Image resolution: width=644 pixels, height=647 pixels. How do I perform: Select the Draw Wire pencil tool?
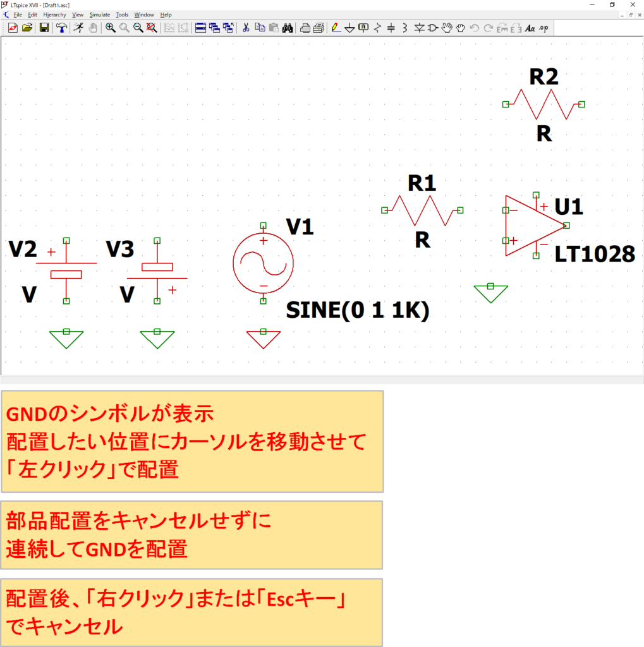click(336, 28)
